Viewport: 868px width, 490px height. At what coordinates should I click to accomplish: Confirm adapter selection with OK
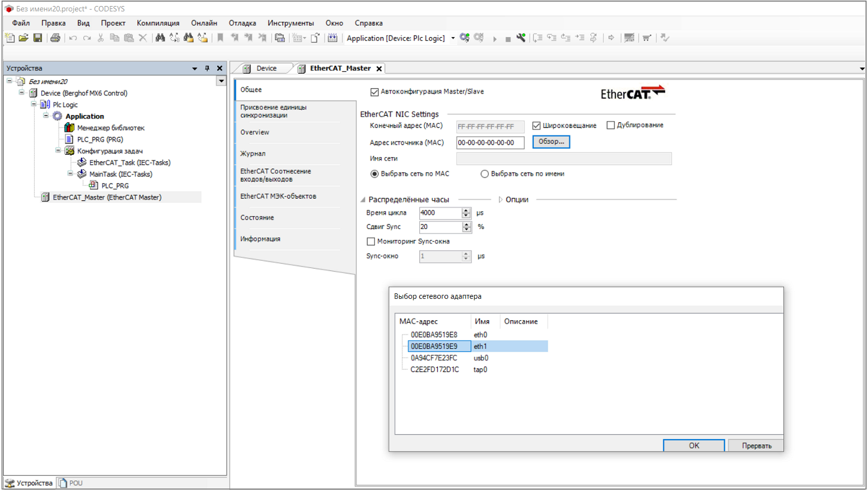(693, 446)
